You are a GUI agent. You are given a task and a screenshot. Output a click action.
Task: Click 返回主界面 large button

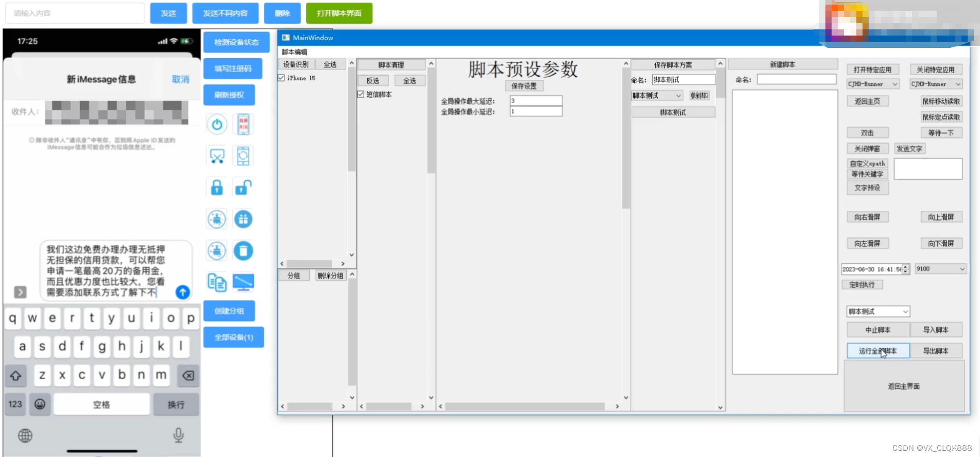tap(904, 386)
